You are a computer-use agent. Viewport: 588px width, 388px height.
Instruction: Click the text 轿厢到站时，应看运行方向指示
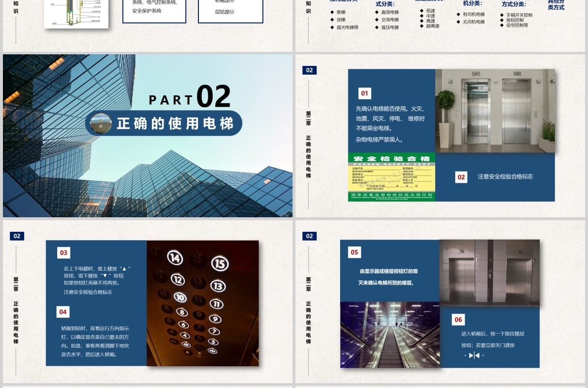(x=95, y=328)
